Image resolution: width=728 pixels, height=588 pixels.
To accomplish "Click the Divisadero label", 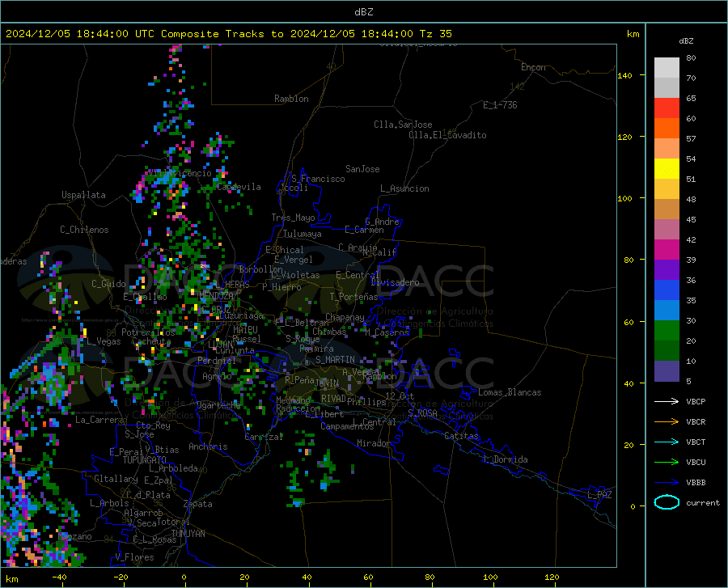I will point(395,282).
